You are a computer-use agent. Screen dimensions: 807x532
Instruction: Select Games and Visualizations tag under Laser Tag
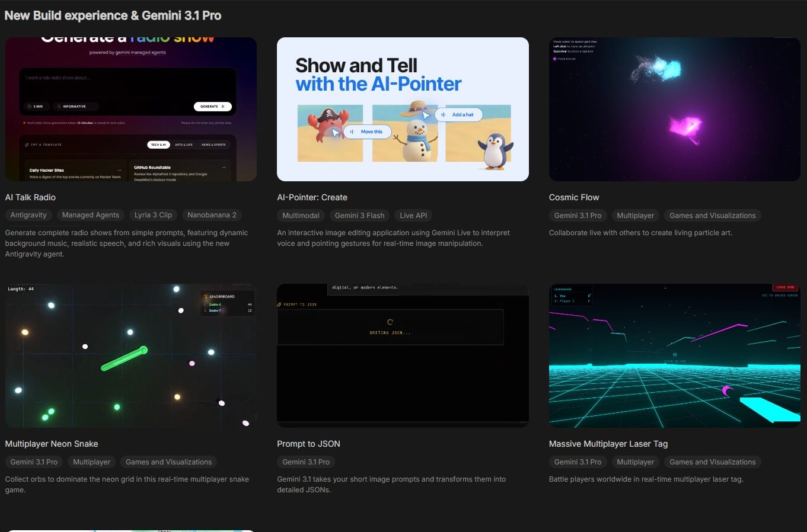pos(713,462)
